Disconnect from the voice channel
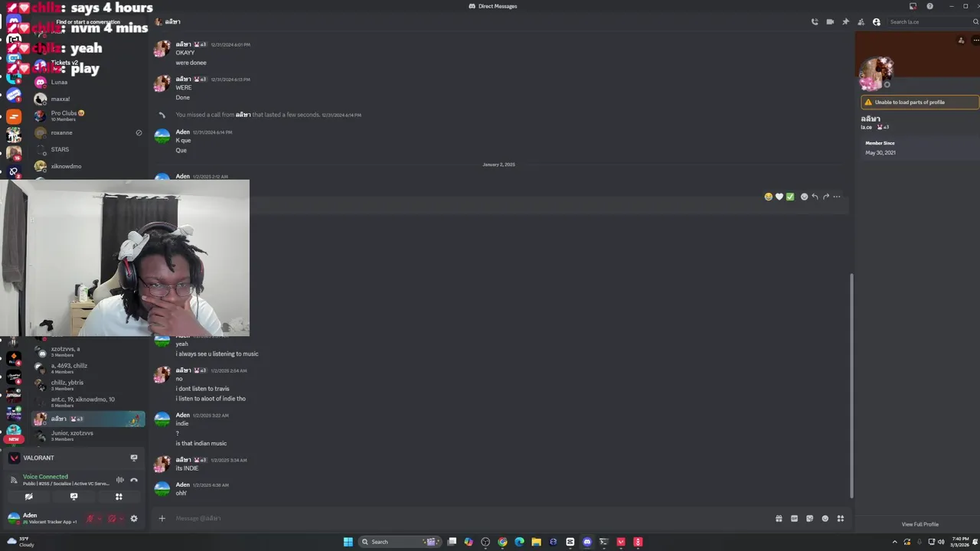980x551 pixels. [x=134, y=480]
